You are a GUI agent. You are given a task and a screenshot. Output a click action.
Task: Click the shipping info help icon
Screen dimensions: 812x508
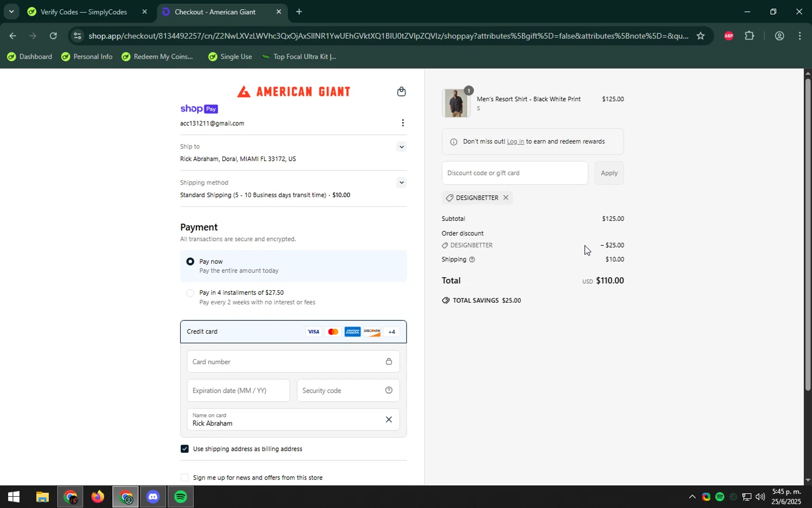pyautogui.click(x=472, y=259)
